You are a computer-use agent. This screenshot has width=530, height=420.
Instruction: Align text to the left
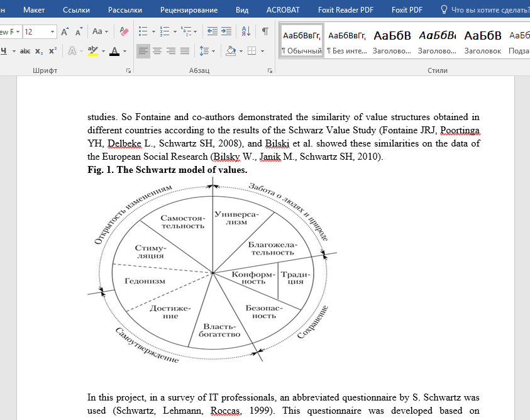tap(143, 51)
